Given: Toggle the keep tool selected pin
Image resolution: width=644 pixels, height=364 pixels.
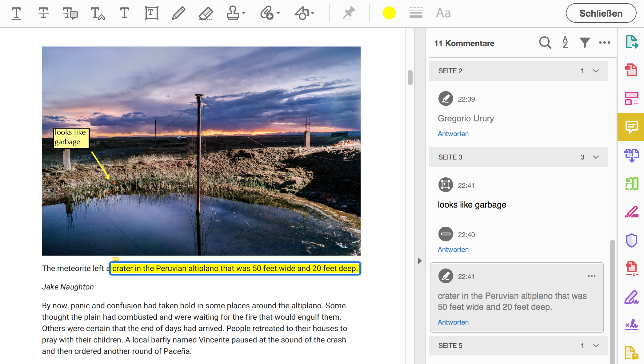Looking at the screenshot, I should point(349,13).
